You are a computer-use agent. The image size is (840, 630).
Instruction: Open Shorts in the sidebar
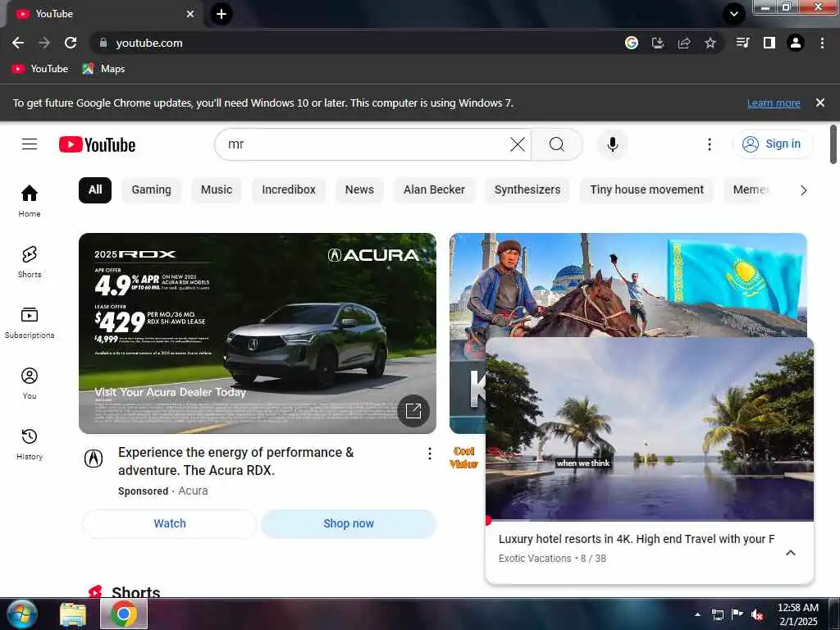coord(30,262)
